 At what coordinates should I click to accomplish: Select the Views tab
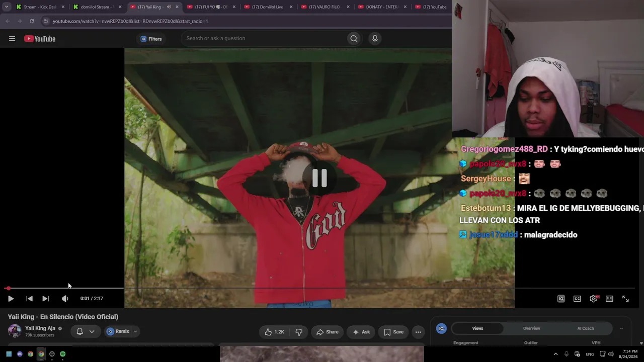(478, 328)
